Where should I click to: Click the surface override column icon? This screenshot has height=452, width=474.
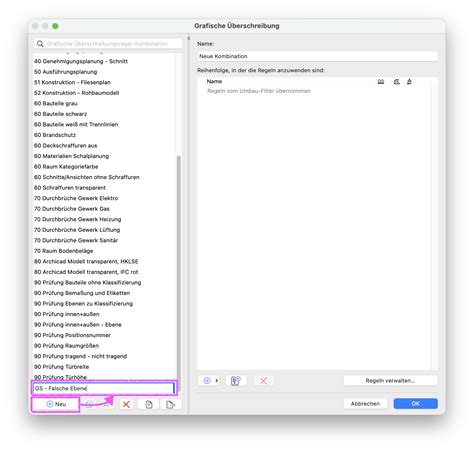click(409, 82)
